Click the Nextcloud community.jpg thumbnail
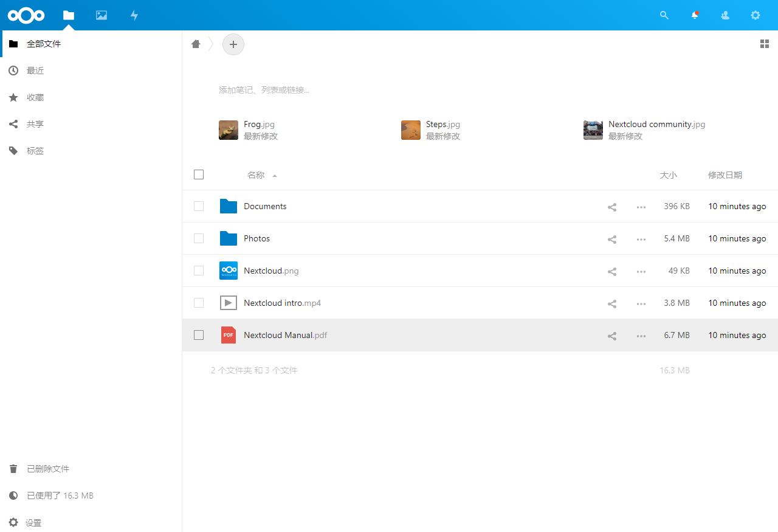The image size is (778, 532). (x=593, y=130)
